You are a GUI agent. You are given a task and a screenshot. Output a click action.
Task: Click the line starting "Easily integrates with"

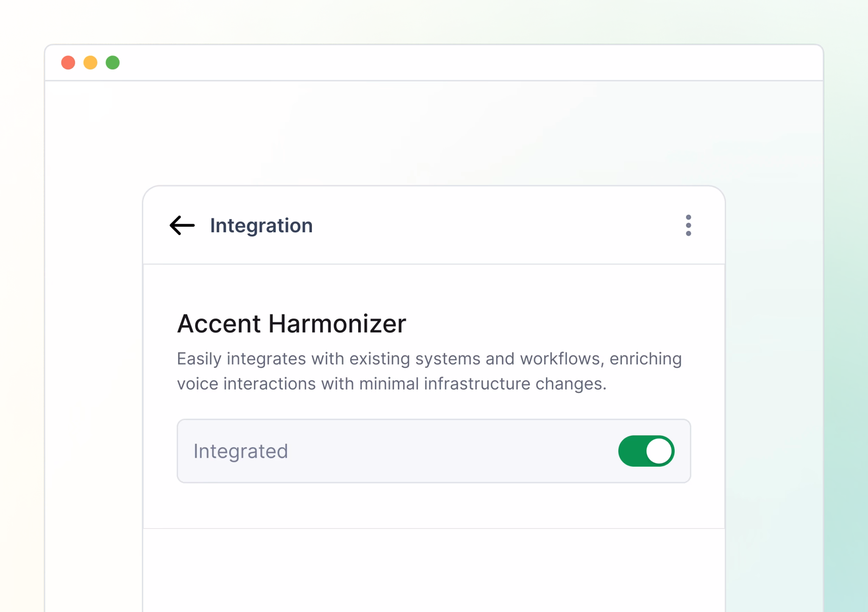[429, 359]
